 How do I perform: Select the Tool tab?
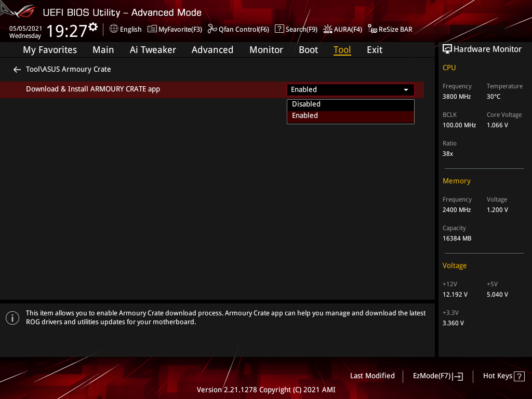(x=342, y=50)
